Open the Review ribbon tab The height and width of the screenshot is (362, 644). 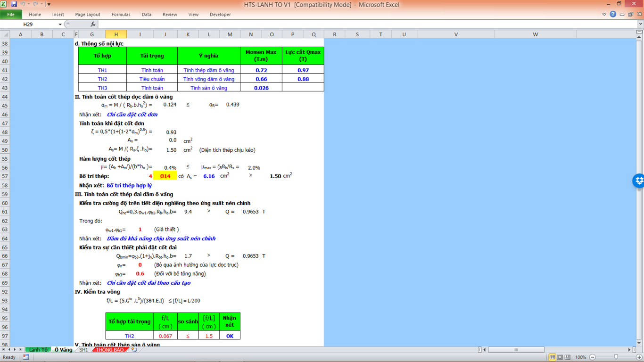coord(170,15)
